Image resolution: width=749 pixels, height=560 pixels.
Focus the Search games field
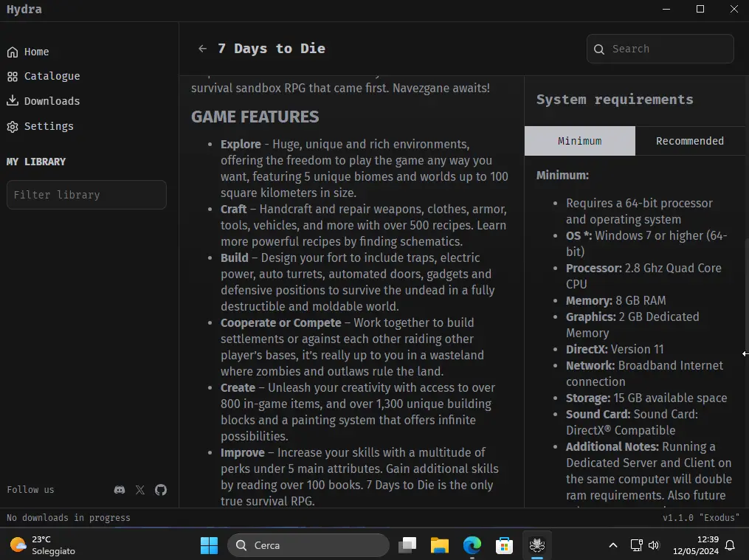[660, 49]
